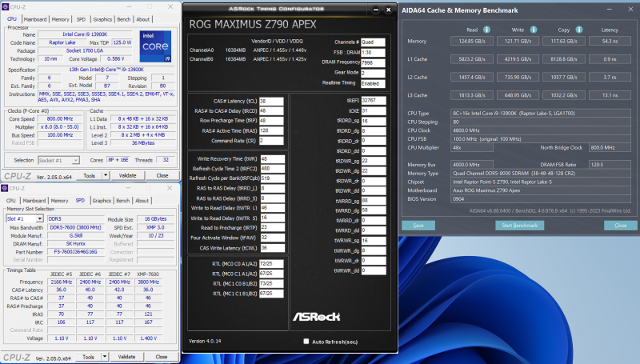Click the Save button in AIDA64
This screenshot has height=364, width=640.
418,226
